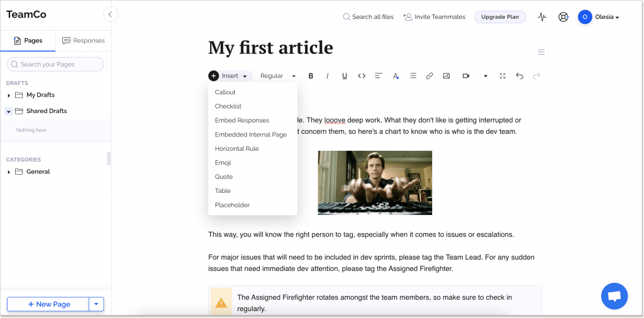Switch to the Pages tab
Viewport: 644px width, 318px height.
[x=28, y=41]
